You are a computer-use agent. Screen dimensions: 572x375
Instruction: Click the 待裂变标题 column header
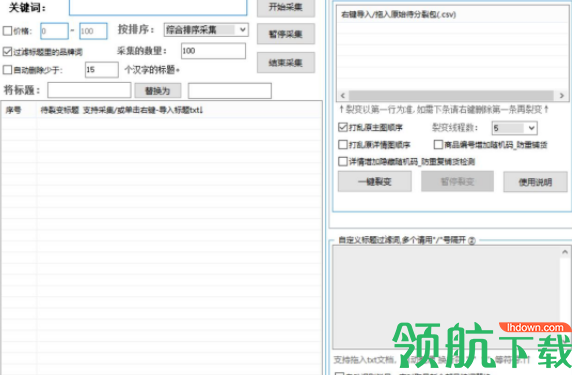point(179,110)
